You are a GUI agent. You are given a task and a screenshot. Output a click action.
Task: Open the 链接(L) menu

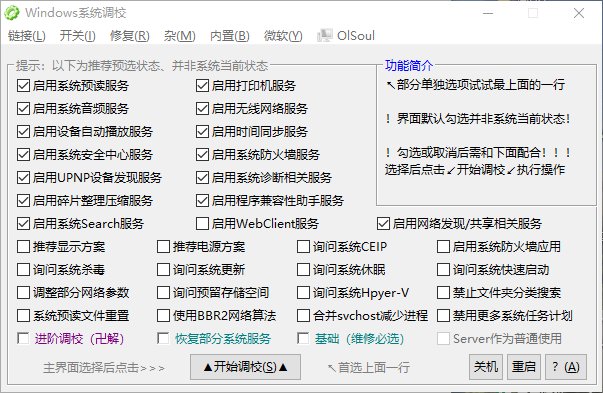(27, 36)
